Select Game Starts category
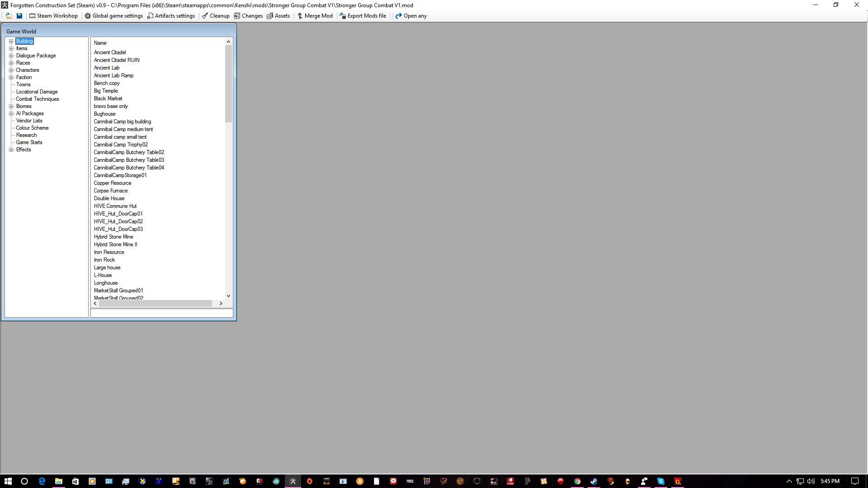The height and width of the screenshot is (488, 868). [x=29, y=142]
